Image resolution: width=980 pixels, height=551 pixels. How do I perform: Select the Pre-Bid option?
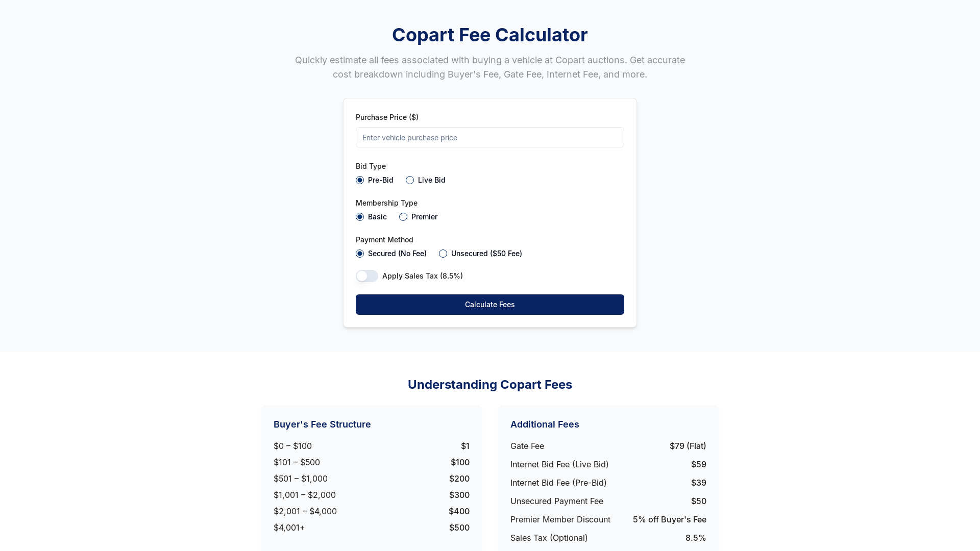click(360, 180)
